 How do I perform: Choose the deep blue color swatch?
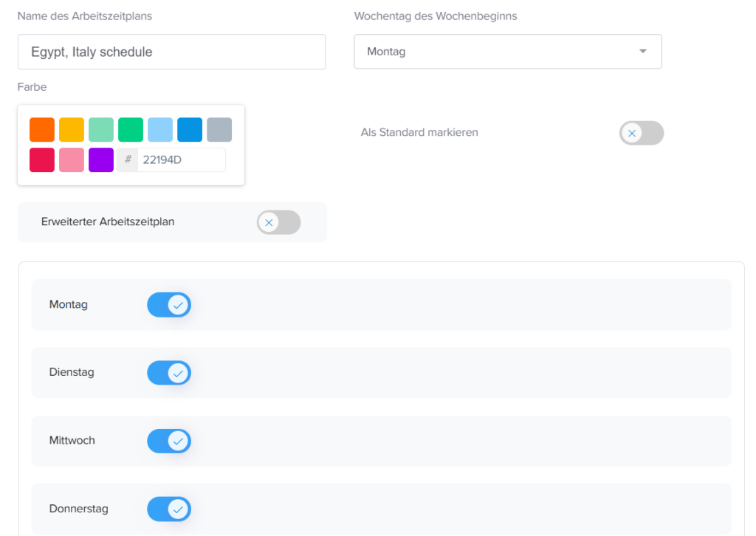(x=190, y=130)
